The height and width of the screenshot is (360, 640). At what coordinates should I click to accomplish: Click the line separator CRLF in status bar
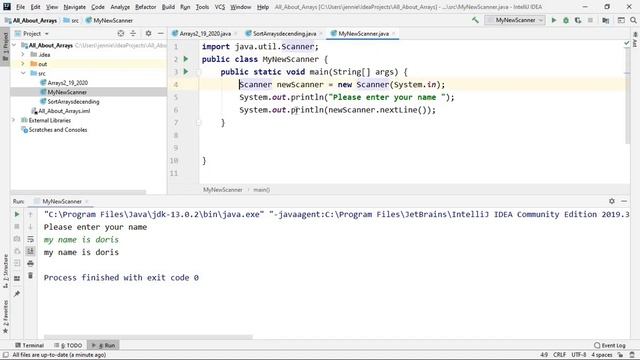(560, 355)
